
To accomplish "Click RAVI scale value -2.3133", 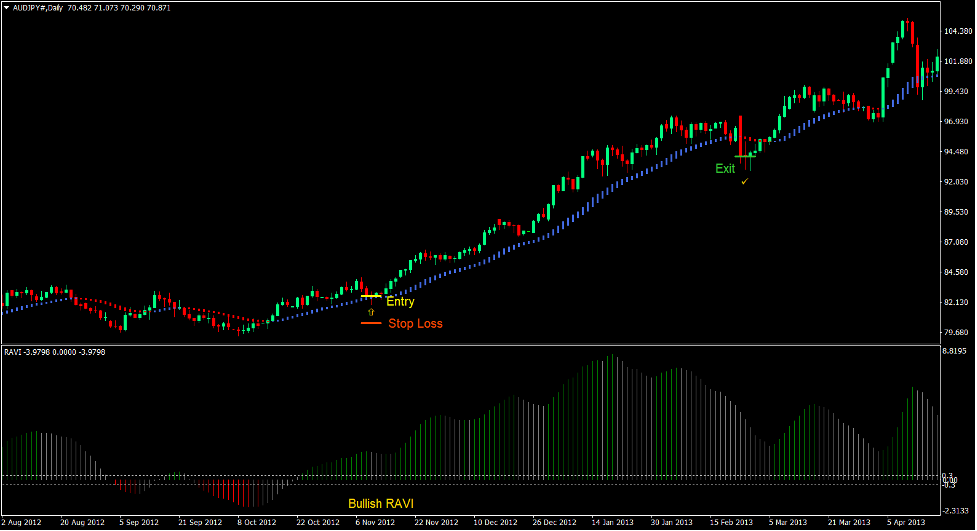I will [955, 511].
